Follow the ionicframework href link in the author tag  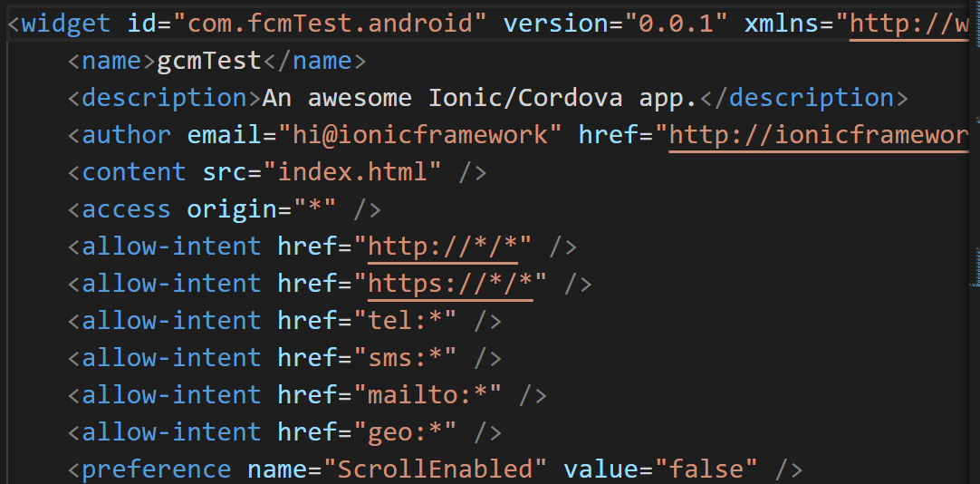[x=819, y=135]
